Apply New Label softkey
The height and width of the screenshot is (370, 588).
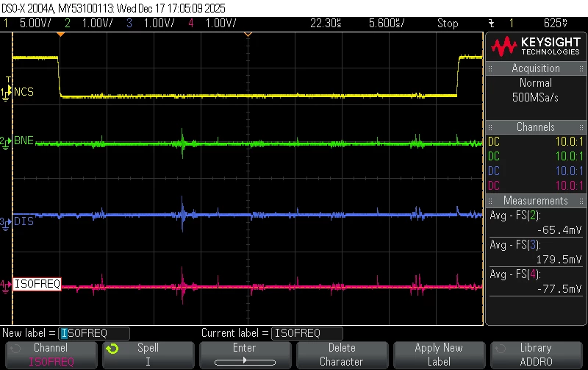439,355
